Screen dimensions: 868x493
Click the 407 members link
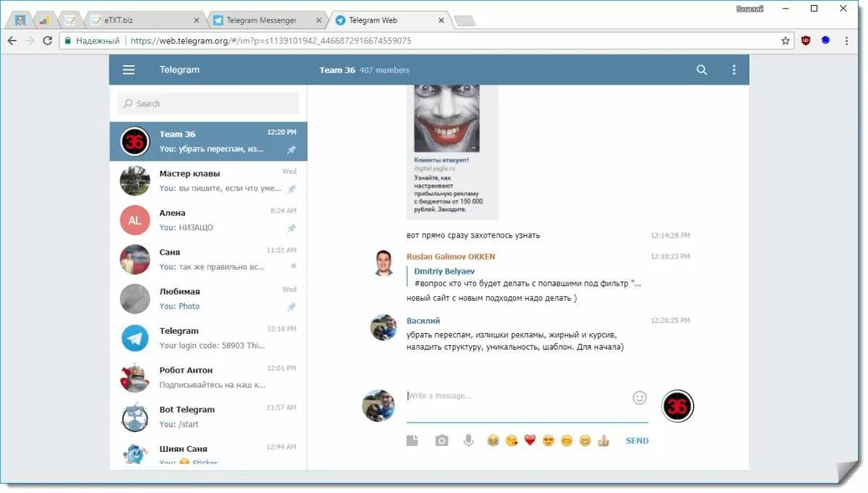[384, 70]
